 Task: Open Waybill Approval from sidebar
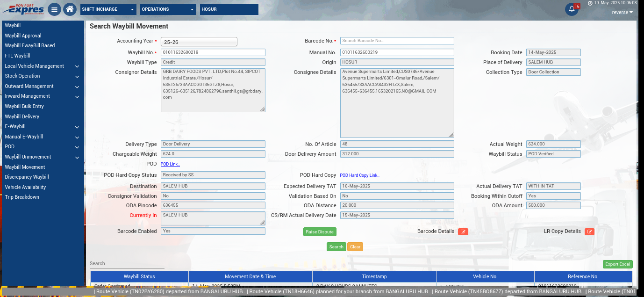click(23, 36)
